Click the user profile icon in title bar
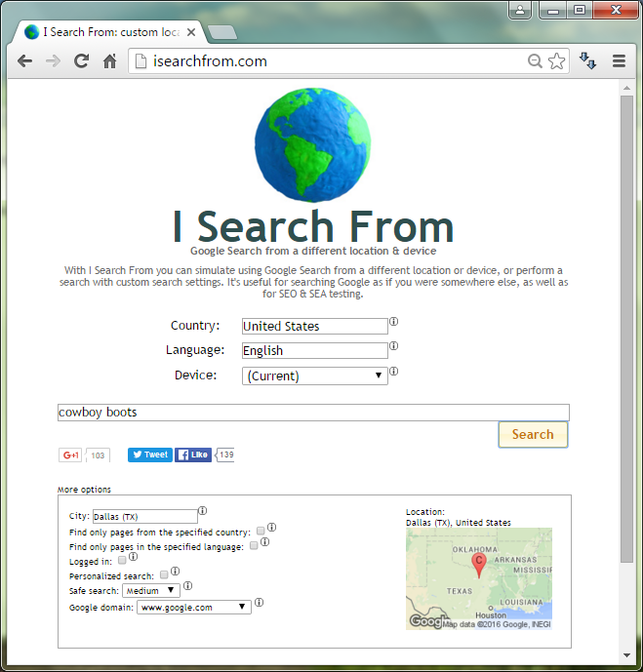This screenshot has height=672, width=643. click(520, 10)
